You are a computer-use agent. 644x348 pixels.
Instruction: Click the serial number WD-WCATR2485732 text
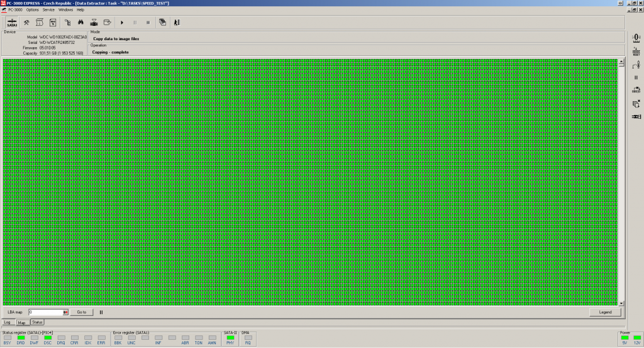(x=57, y=42)
